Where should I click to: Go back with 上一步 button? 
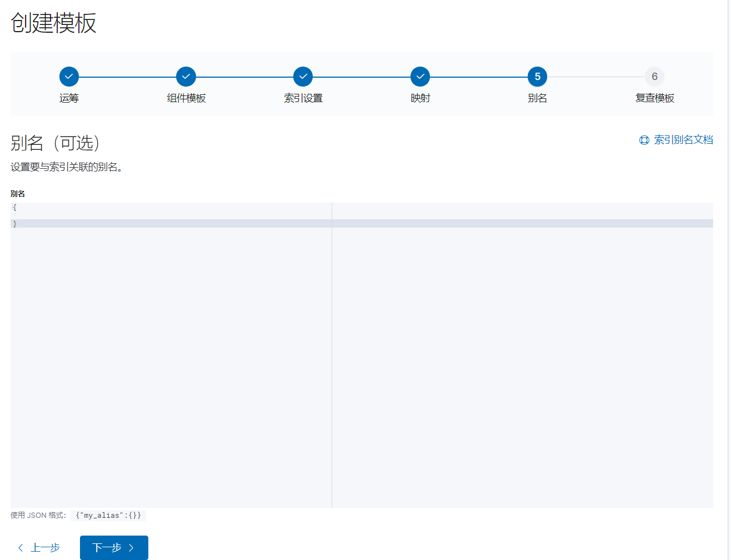(x=39, y=548)
